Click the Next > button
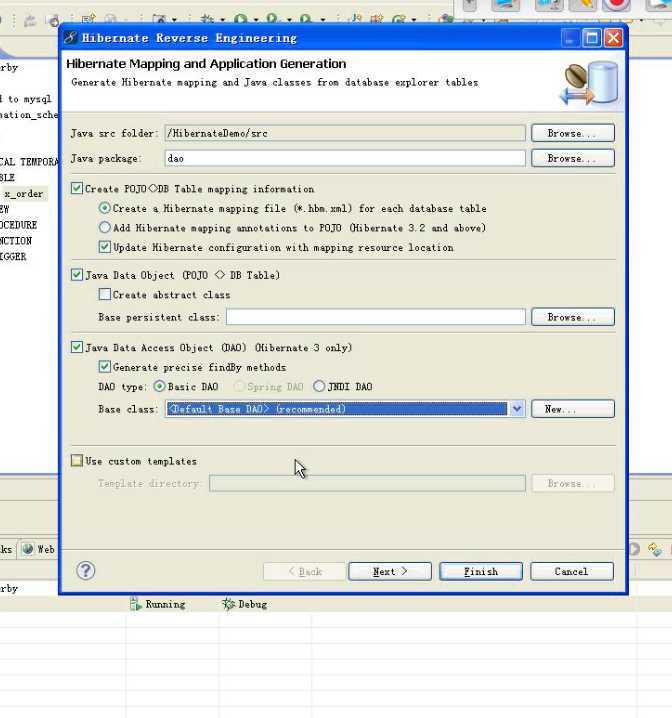This screenshot has width=672, height=718. pyautogui.click(x=390, y=571)
